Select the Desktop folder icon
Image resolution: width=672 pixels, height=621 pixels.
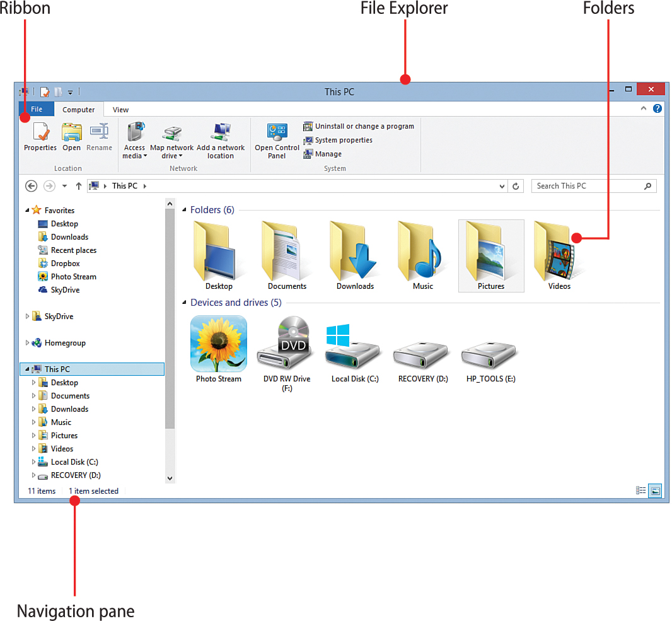click(x=219, y=255)
